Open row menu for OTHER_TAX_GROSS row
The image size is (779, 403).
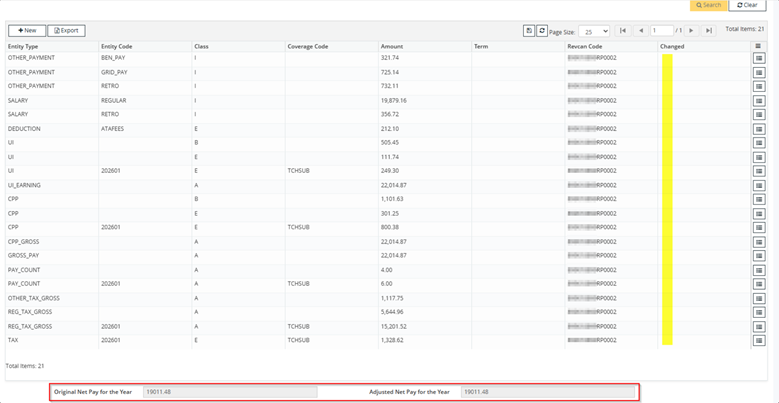click(x=759, y=299)
